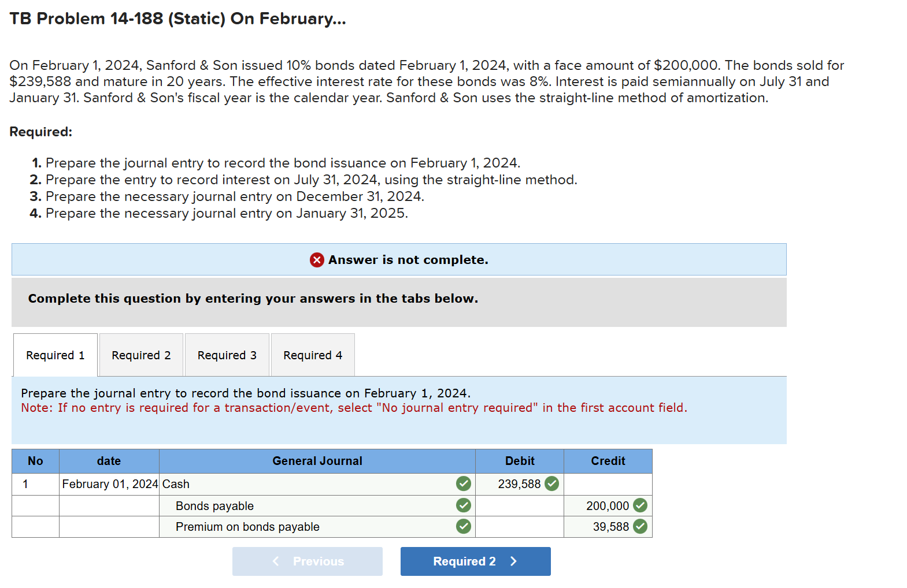The image size is (907, 588).
Task: Click the red X in the Answer is not complete banner
Action: (x=316, y=260)
